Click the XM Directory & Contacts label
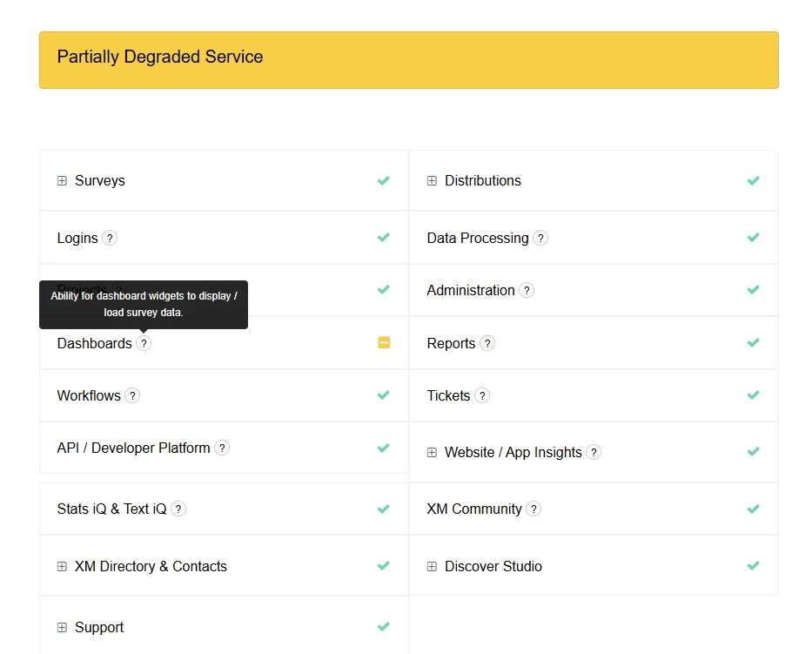This screenshot has width=812, height=654. click(151, 566)
